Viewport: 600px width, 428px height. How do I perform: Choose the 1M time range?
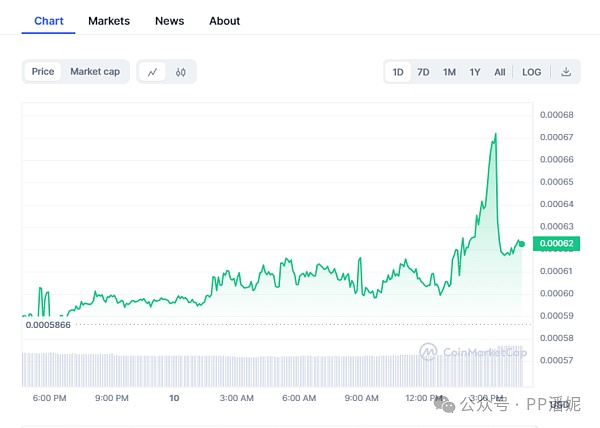pos(449,72)
